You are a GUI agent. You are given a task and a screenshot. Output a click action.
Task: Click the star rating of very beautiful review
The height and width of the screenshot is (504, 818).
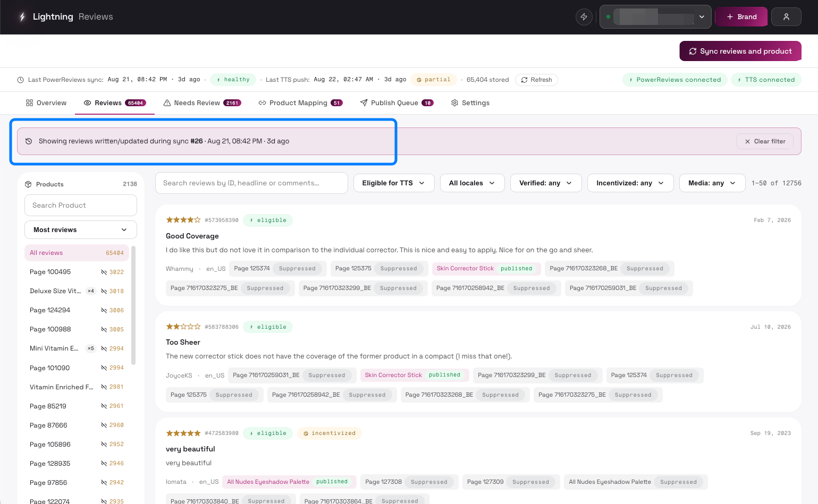click(183, 433)
